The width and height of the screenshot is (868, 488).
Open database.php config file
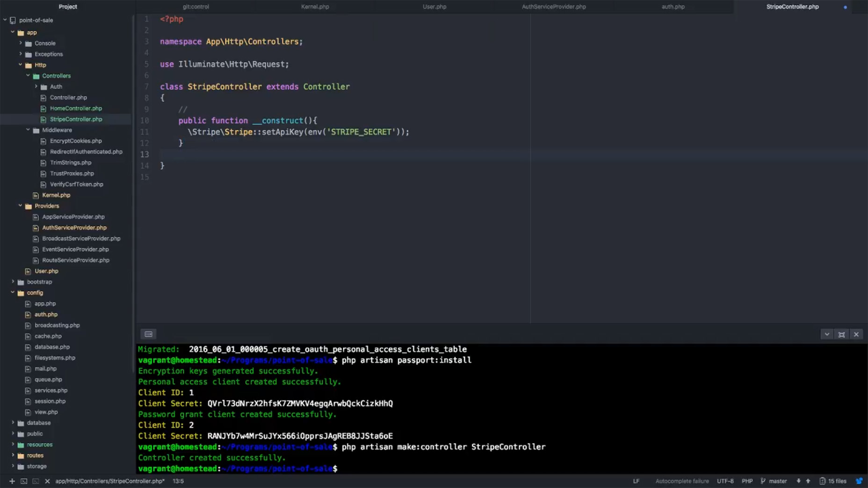click(x=52, y=347)
